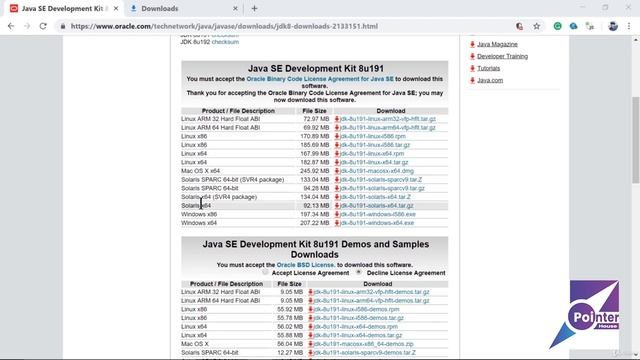
Task: Open a new browser tab
Action: pos(254,8)
